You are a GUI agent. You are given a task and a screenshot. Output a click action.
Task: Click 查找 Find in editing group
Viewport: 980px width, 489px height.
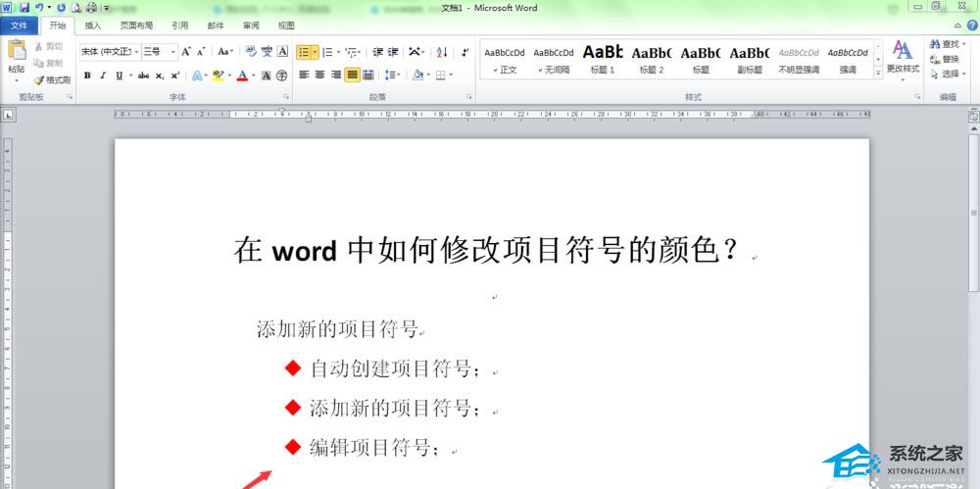(948, 44)
